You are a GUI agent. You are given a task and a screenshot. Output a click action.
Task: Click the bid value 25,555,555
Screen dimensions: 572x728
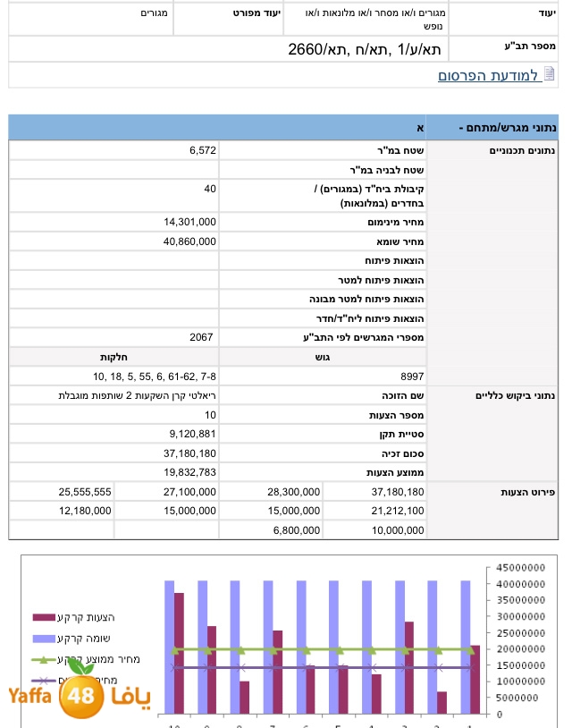pos(85,492)
